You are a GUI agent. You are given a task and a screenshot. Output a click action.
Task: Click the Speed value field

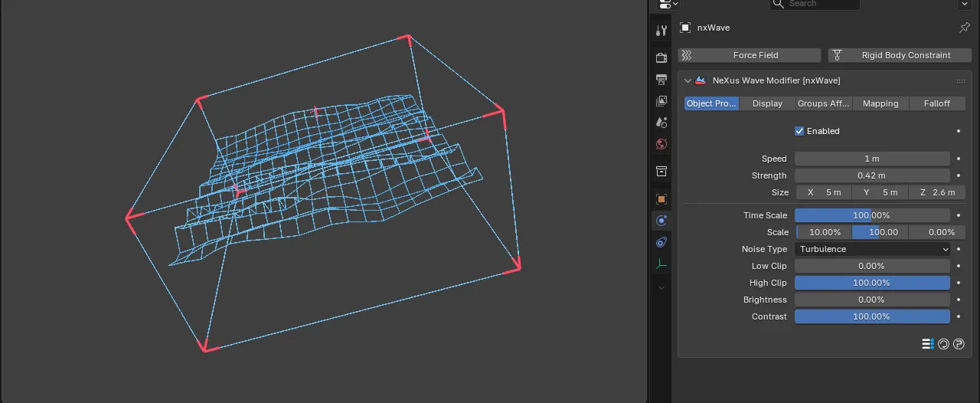click(x=872, y=159)
